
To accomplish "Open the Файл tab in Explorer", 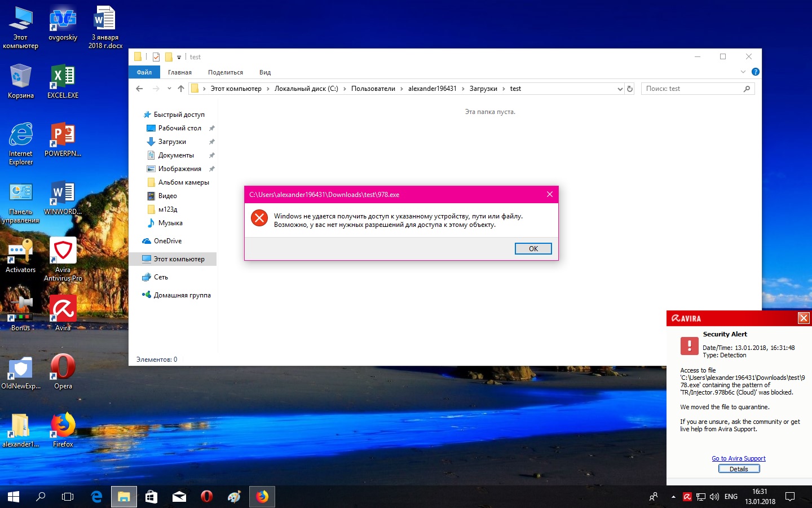I will [x=144, y=72].
